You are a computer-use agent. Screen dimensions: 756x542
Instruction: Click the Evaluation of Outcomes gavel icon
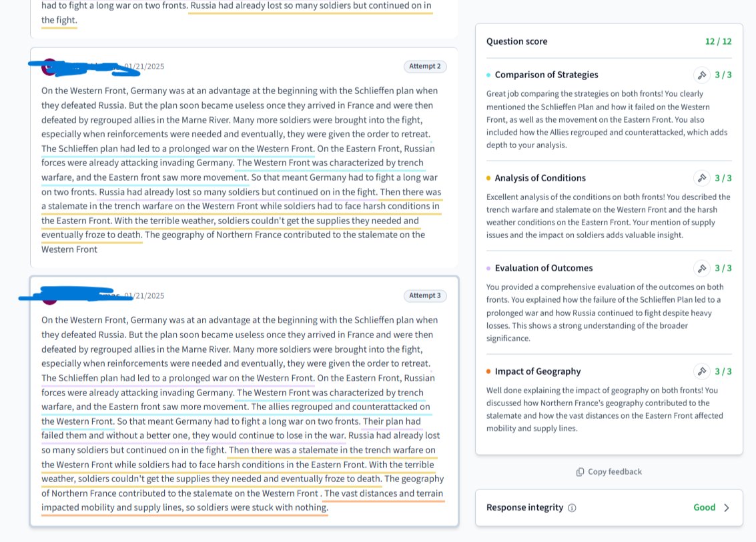(702, 268)
